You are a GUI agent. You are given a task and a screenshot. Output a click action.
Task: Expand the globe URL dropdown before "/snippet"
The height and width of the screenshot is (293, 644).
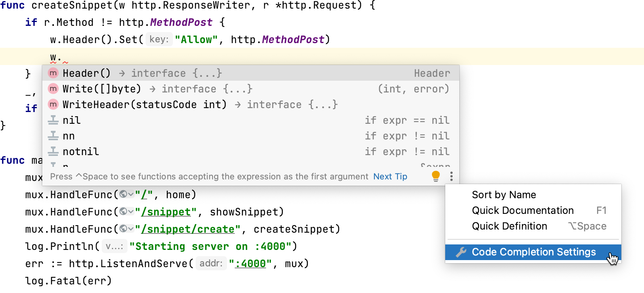coord(126,212)
